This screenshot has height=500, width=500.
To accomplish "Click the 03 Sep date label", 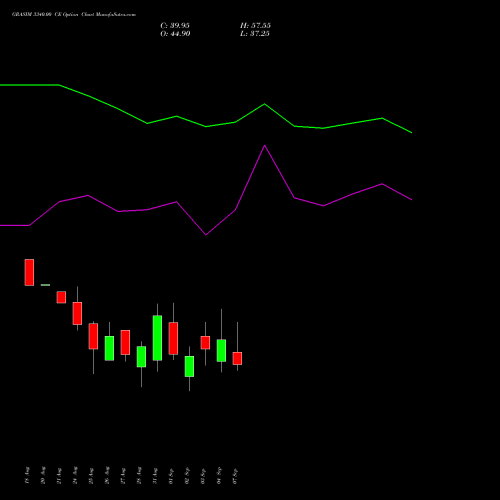I will click(x=203, y=475).
